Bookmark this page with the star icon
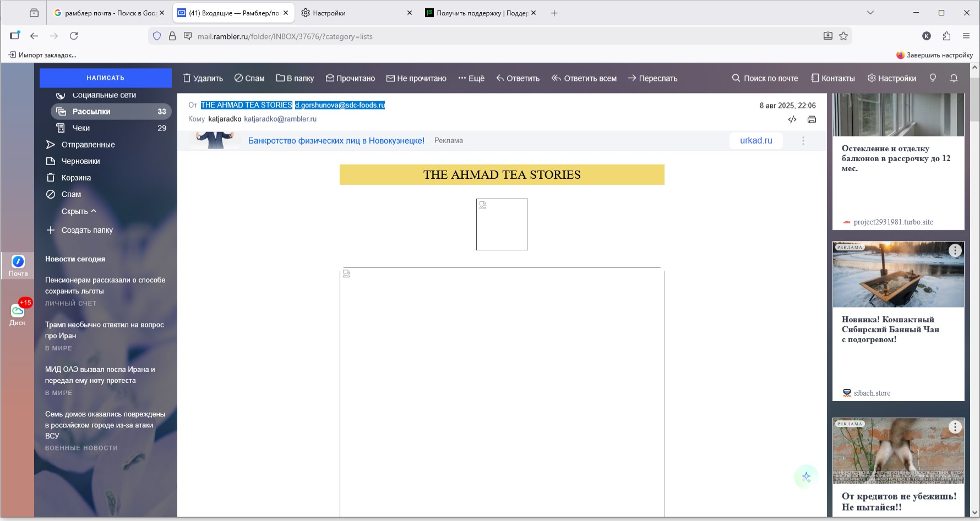 (x=843, y=36)
